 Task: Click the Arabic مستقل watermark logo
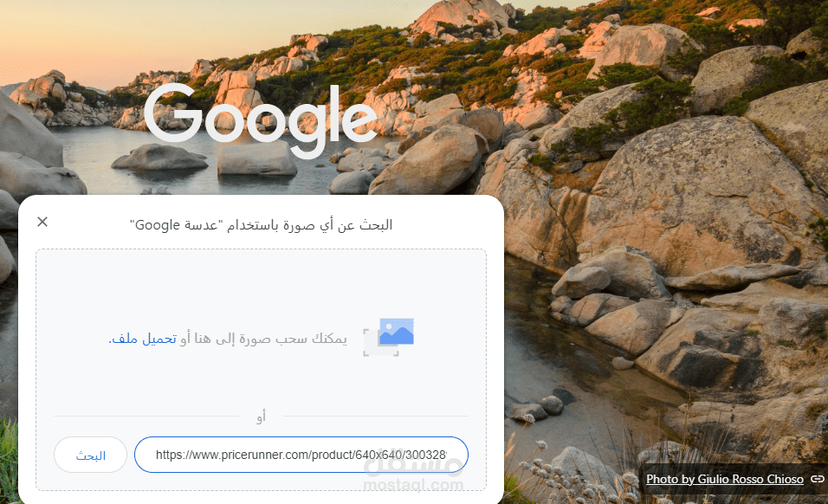click(x=413, y=463)
